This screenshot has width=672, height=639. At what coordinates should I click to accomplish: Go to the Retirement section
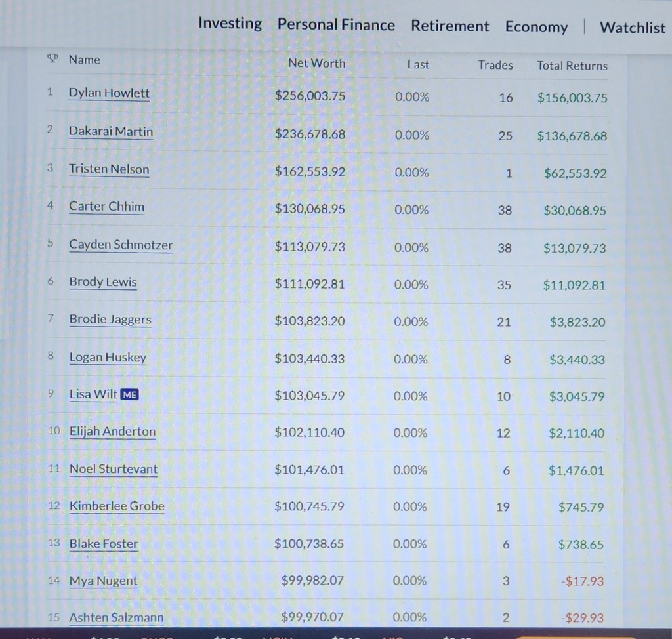(450, 26)
